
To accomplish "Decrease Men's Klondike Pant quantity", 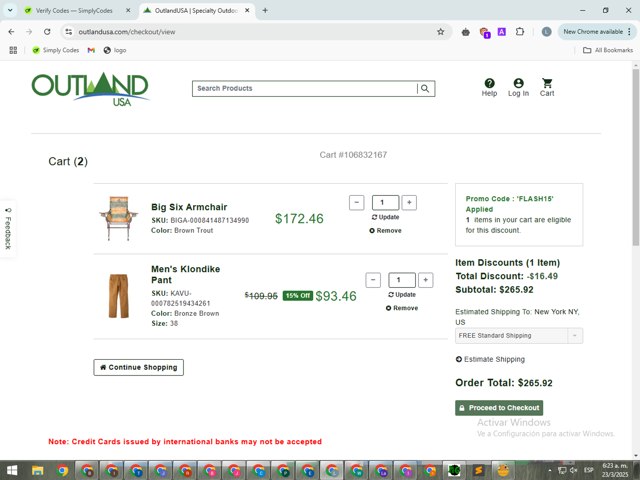I will tap(373, 280).
